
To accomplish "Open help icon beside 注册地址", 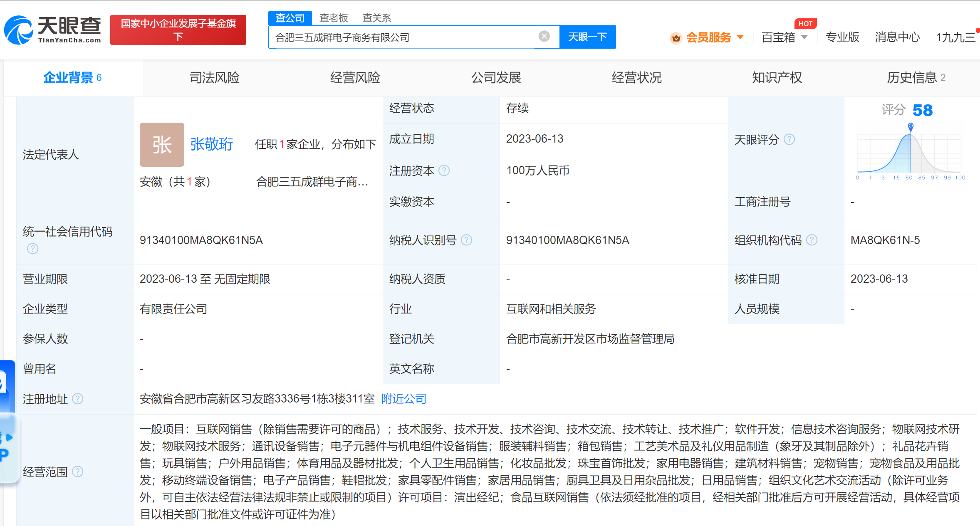I will (x=77, y=399).
